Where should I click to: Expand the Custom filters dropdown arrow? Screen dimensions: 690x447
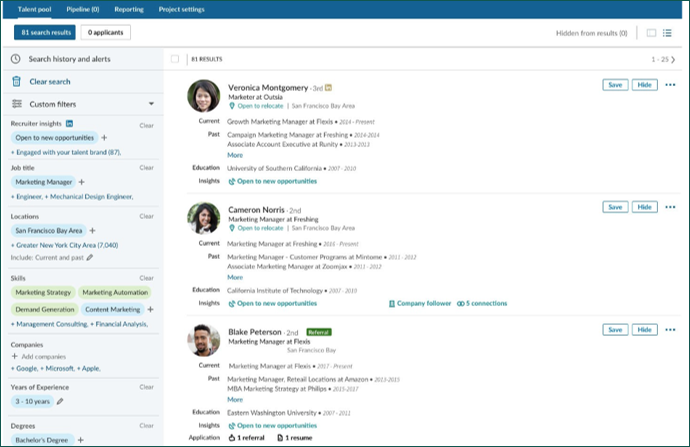[x=150, y=103]
